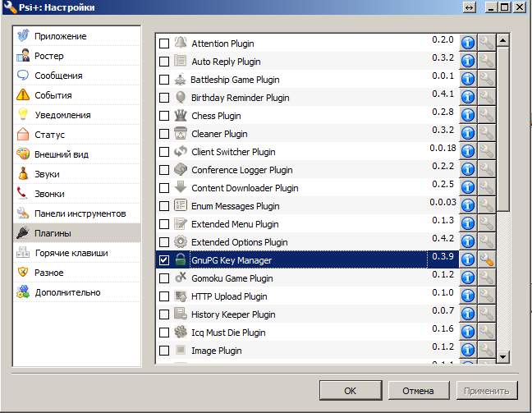532x413 pixels.
Task: Open Enum Messages Plugin info
Action: 468,205
